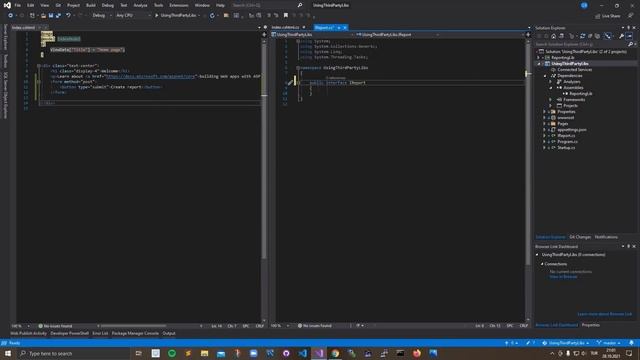Open the Output tab
The height and width of the screenshot is (360, 640).
[169, 333]
